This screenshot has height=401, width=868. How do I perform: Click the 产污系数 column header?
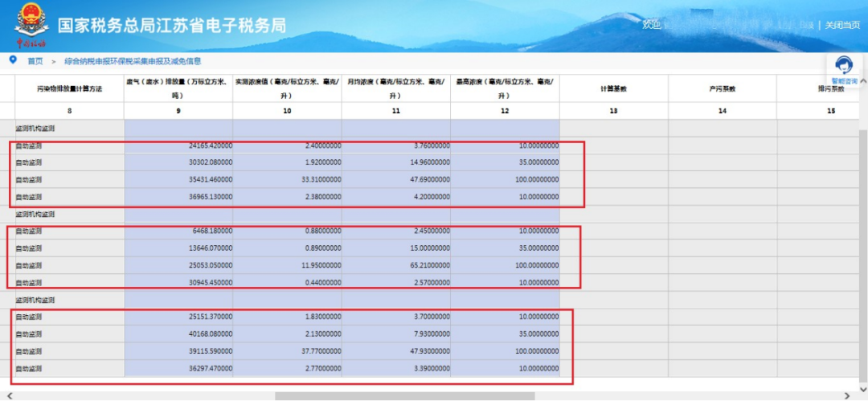click(x=722, y=88)
